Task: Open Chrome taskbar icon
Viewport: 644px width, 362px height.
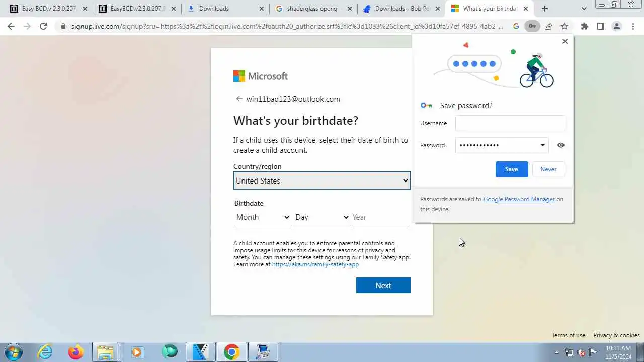Action: (x=231, y=352)
